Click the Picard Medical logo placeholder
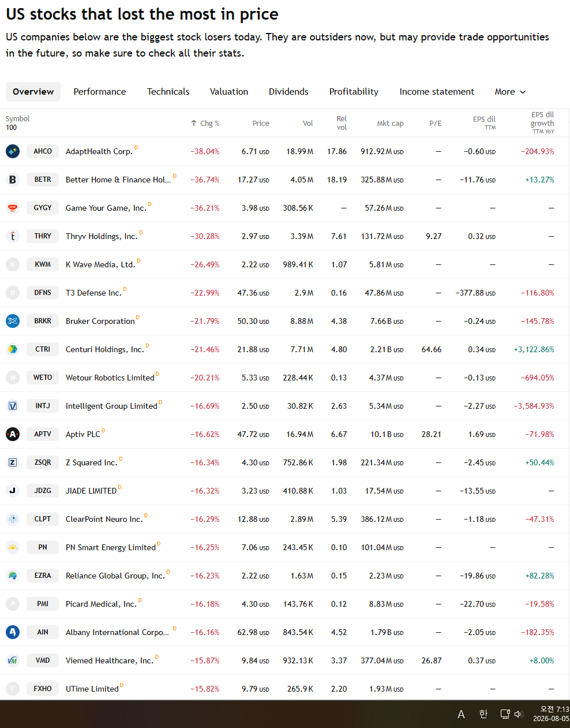The width and height of the screenshot is (570, 728). pyautogui.click(x=13, y=604)
